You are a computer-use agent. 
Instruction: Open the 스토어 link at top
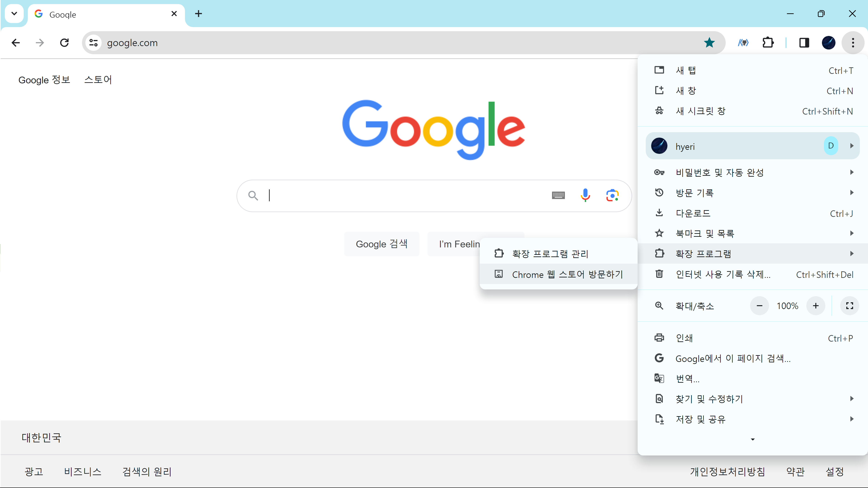tap(98, 80)
